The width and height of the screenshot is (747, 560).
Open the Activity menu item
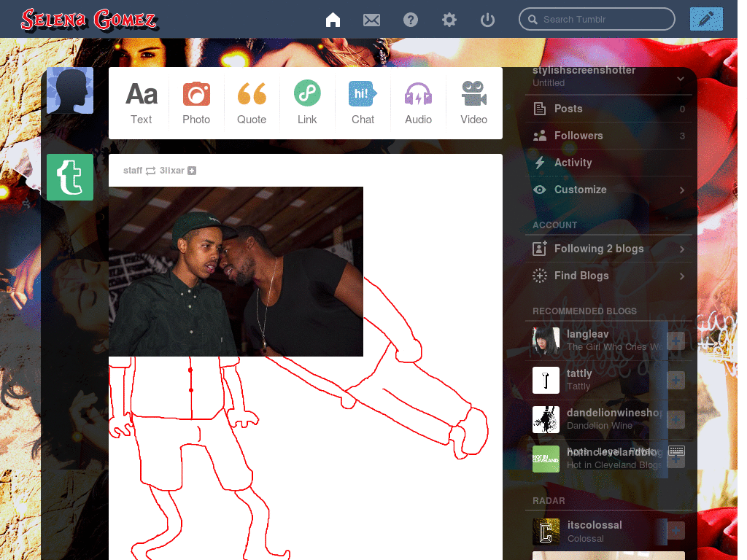point(573,163)
